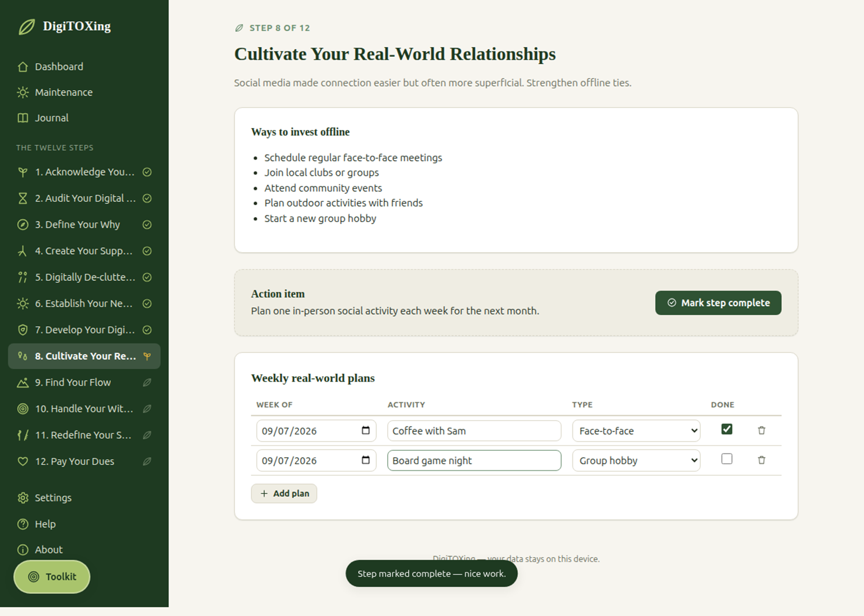Open the Face-to-face type dropdown
The height and width of the screenshot is (616, 864).
(x=636, y=431)
